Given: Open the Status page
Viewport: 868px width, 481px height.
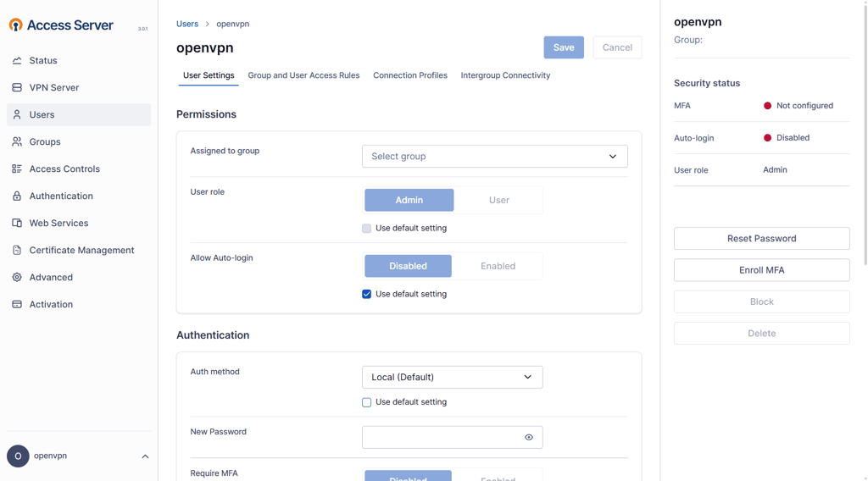Looking at the screenshot, I should coord(79,60).
